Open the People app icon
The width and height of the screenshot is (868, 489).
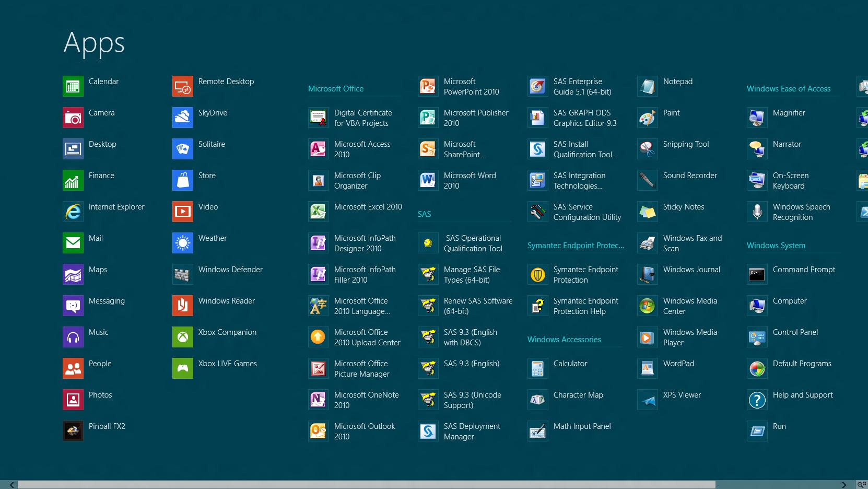tap(73, 368)
